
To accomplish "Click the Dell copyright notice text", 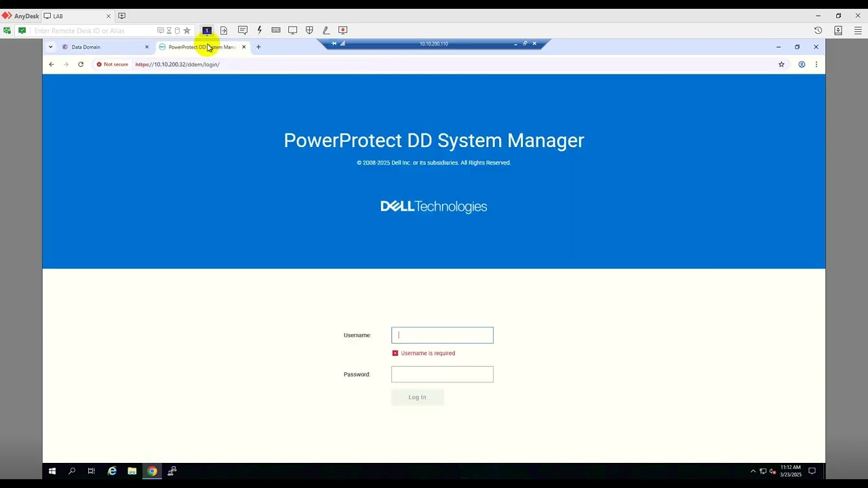I will pyautogui.click(x=434, y=163).
